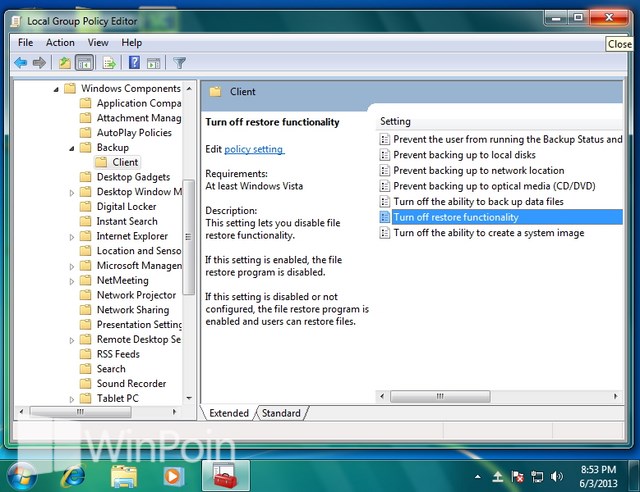
Task: Click the tree pane horizontal scrollbar thumb
Action: pos(80,412)
